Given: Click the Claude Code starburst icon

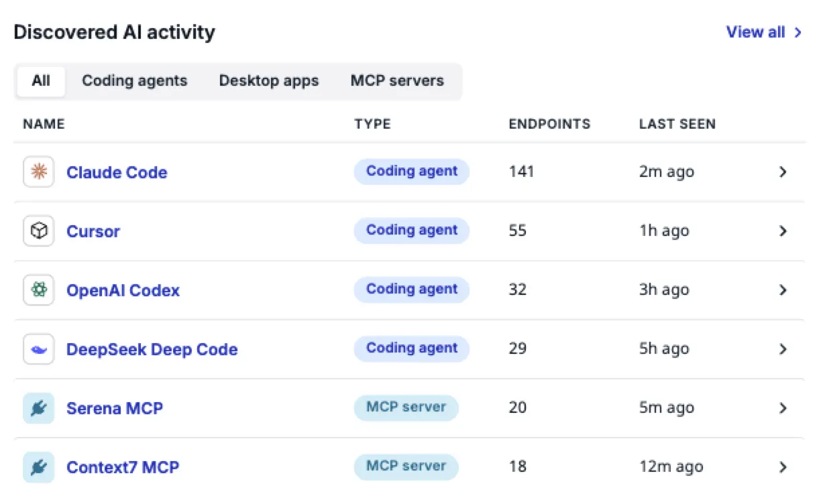Looking at the screenshot, I should [39, 172].
